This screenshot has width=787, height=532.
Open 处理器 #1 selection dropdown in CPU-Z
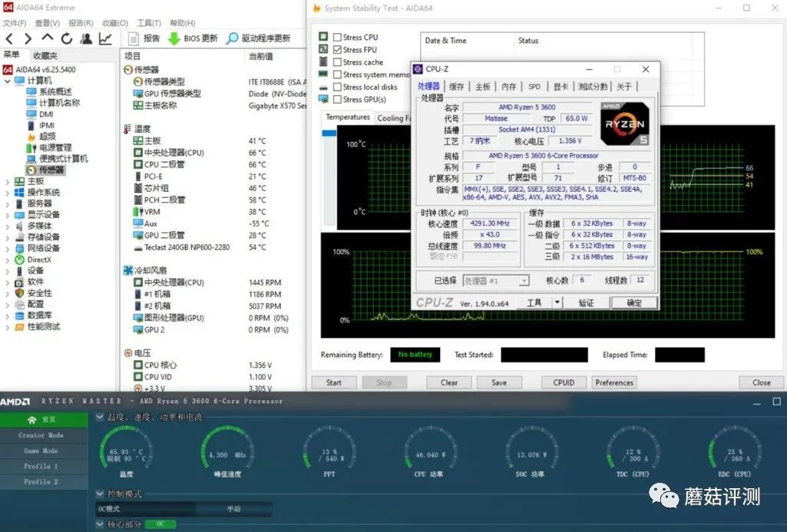tap(495, 280)
